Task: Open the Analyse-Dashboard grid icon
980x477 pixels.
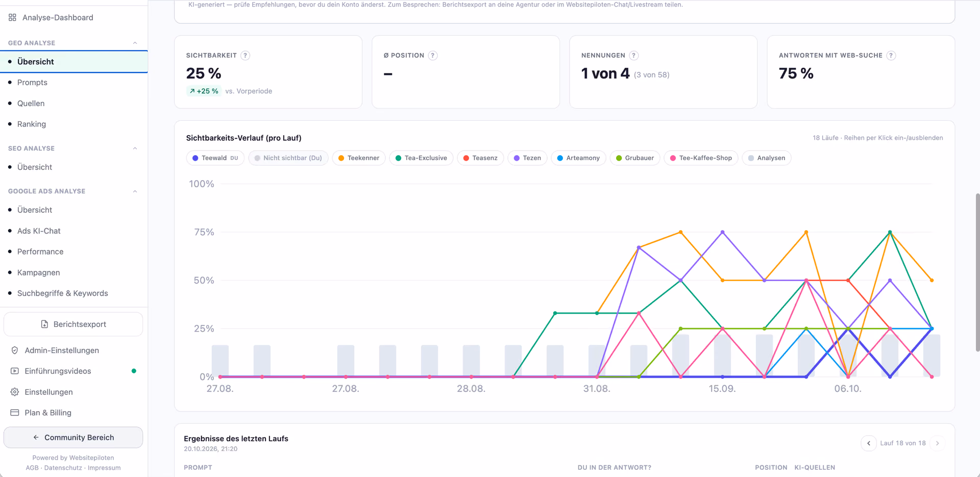Action: pyautogui.click(x=12, y=17)
